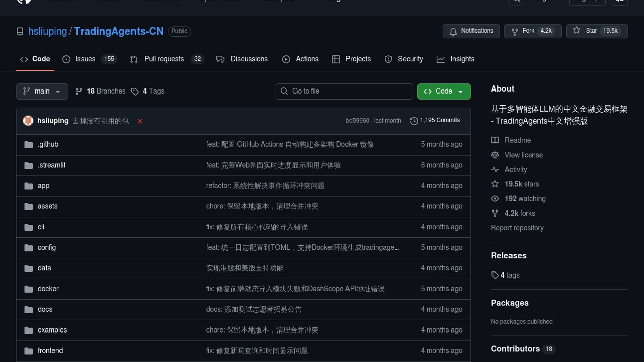Click the failed status X icon
Viewport: 644px width, 362px height.
pos(140,121)
